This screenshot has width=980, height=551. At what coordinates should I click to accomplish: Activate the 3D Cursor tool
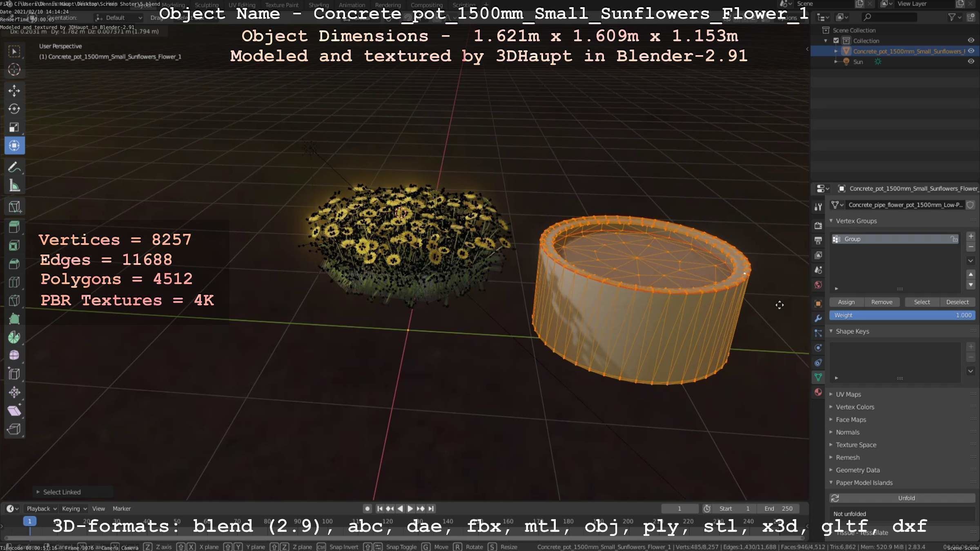click(x=14, y=70)
